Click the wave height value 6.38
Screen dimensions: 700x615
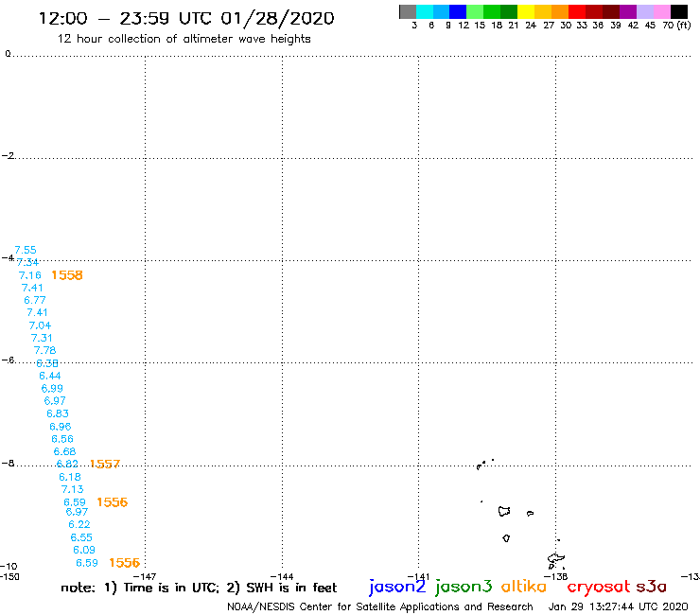tap(47, 363)
